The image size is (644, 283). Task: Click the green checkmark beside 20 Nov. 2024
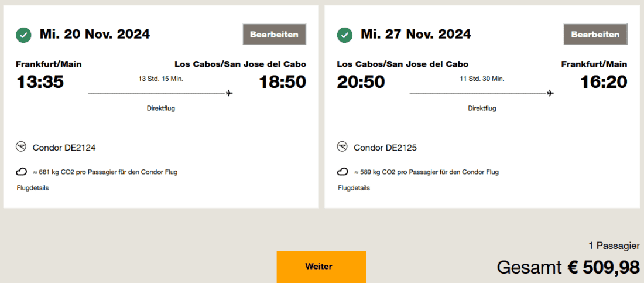(23, 35)
